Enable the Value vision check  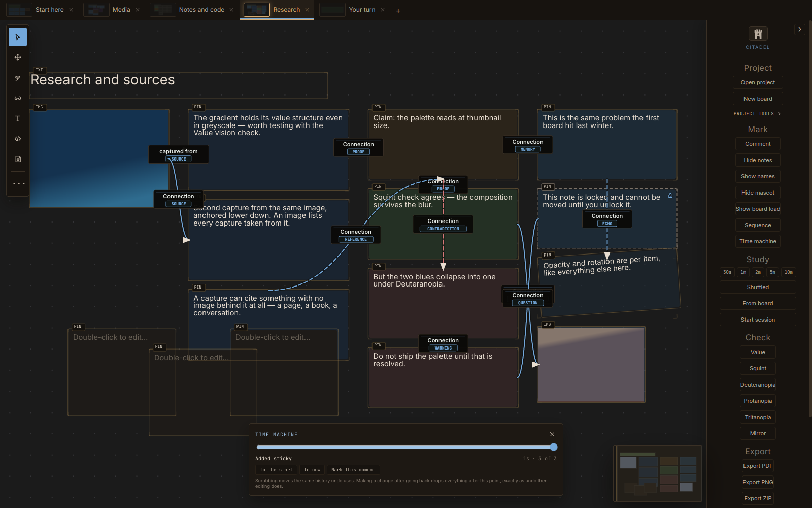click(758, 352)
